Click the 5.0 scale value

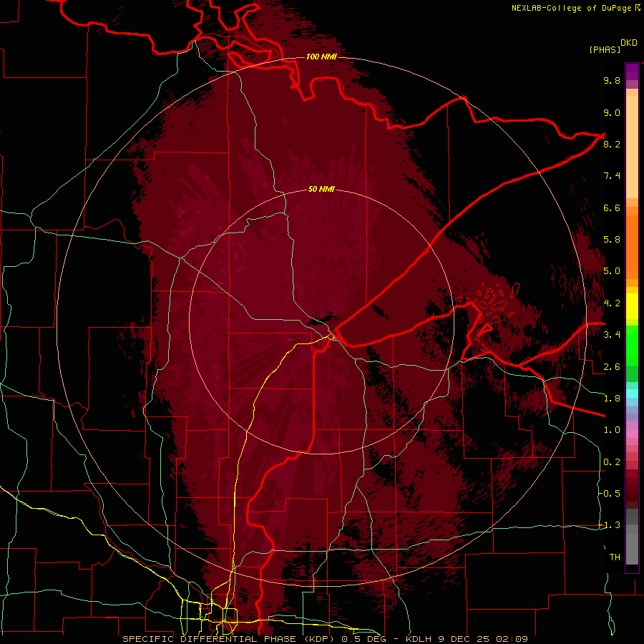[612, 271]
